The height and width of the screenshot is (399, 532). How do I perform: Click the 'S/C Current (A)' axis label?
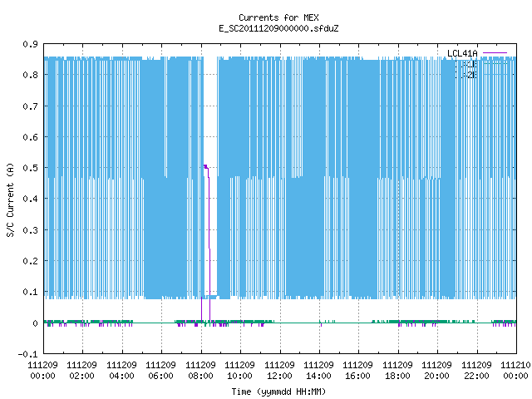click(11, 200)
